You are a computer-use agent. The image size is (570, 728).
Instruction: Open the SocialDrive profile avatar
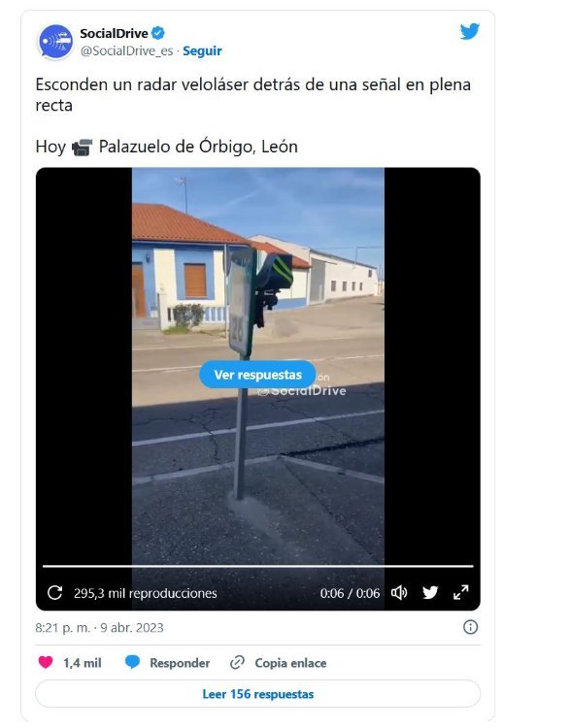point(55,42)
